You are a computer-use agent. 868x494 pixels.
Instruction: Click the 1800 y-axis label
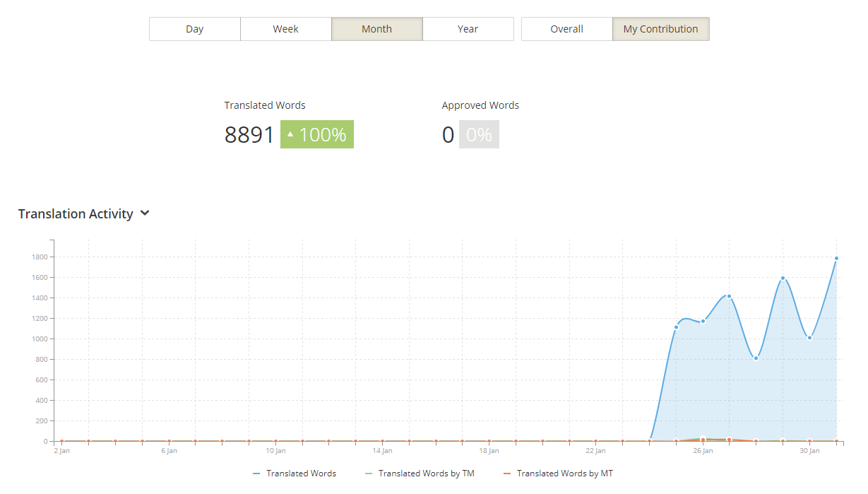point(38,257)
